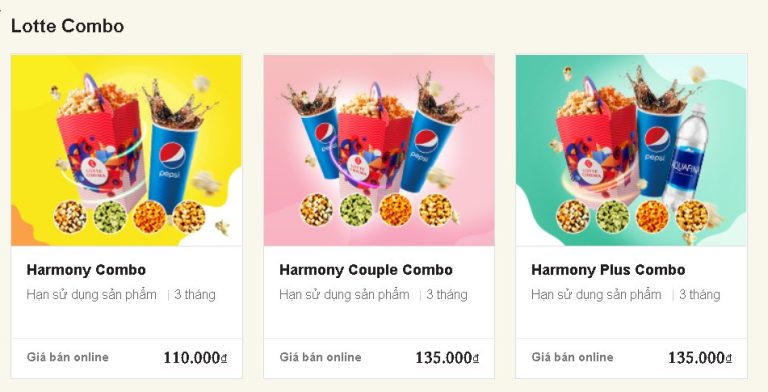Click the orange cheese popcorn icon in Harmony Combo
This screenshot has height=392, width=768.
pyautogui.click(x=149, y=217)
